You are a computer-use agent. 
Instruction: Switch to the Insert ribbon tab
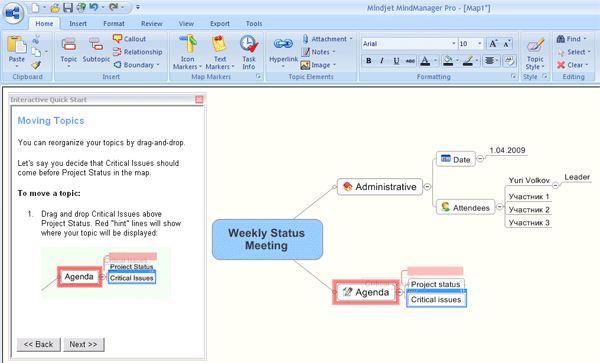coord(78,24)
